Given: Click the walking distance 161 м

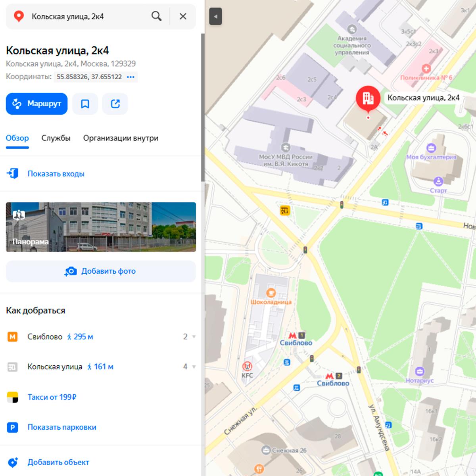Looking at the screenshot, I should pyautogui.click(x=100, y=367).
